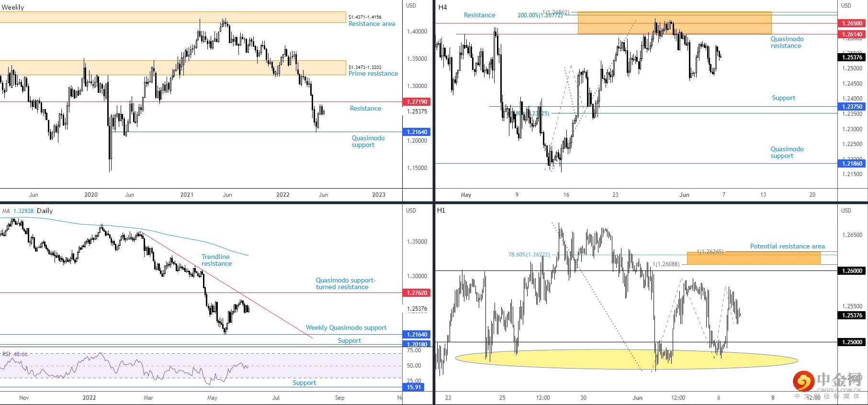The image size is (868, 405).
Task: Click the RSI 48.66 indicator label
Action: (15, 354)
